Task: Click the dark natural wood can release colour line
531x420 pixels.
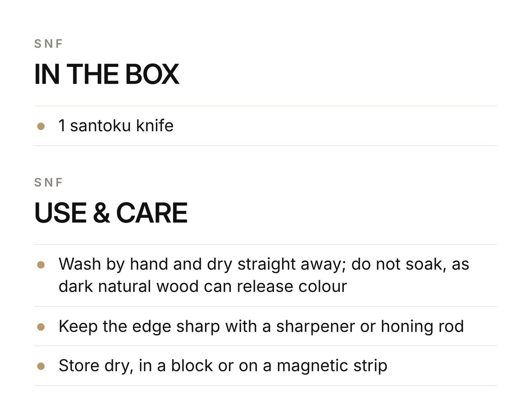Action: pyautogui.click(x=203, y=286)
